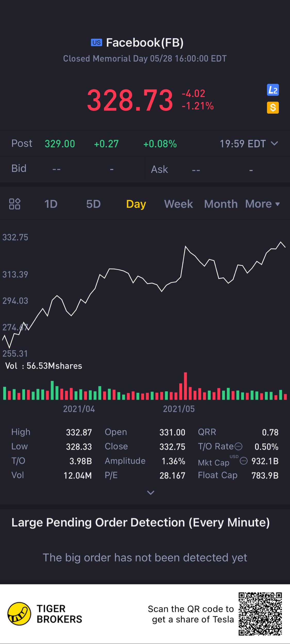Tap the QR code image
Image resolution: width=290 pixels, height=644 pixels.
pyautogui.click(x=260, y=614)
